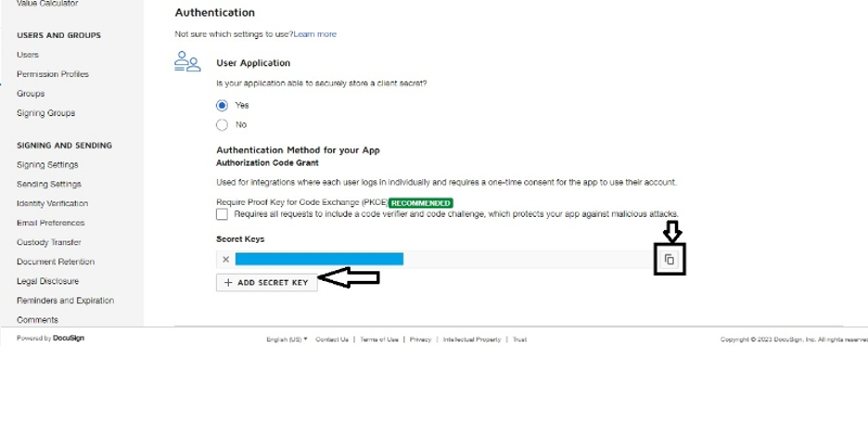
Task: Open the Learn more link
Action: [315, 34]
